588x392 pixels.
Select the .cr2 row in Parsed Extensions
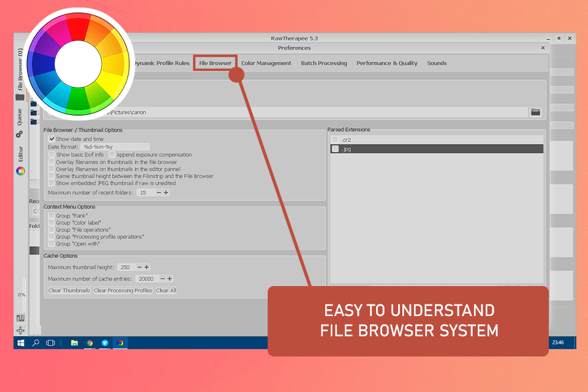tap(437, 140)
